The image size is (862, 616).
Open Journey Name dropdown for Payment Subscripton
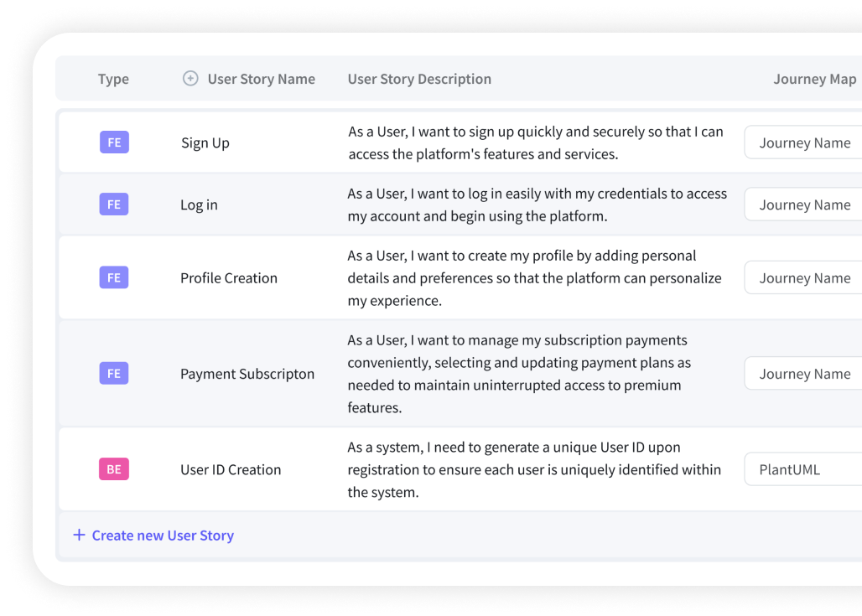point(803,374)
